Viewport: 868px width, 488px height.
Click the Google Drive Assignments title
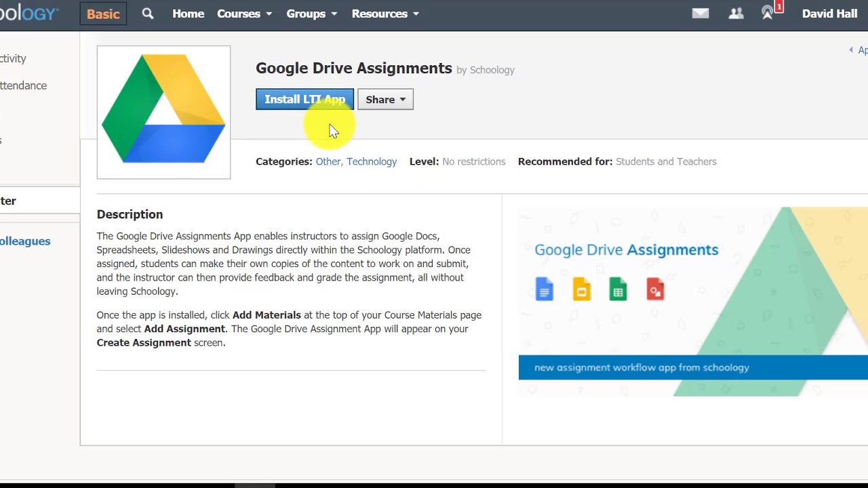click(x=354, y=68)
